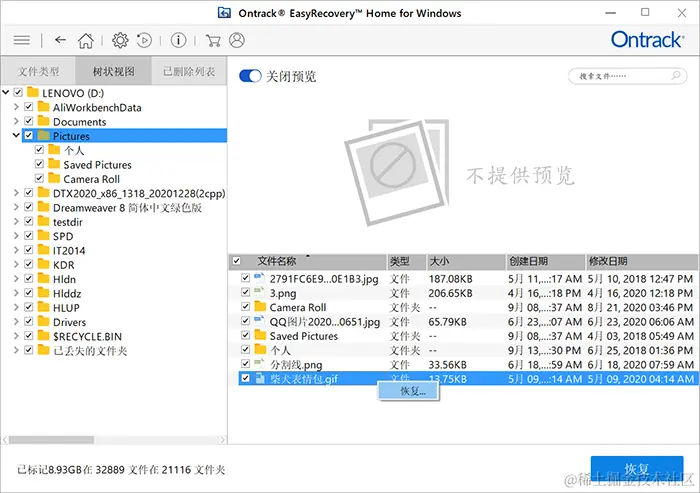The width and height of the screenshot is (700, 493).
Task: Open the info icon
Action: coord(178,40)
